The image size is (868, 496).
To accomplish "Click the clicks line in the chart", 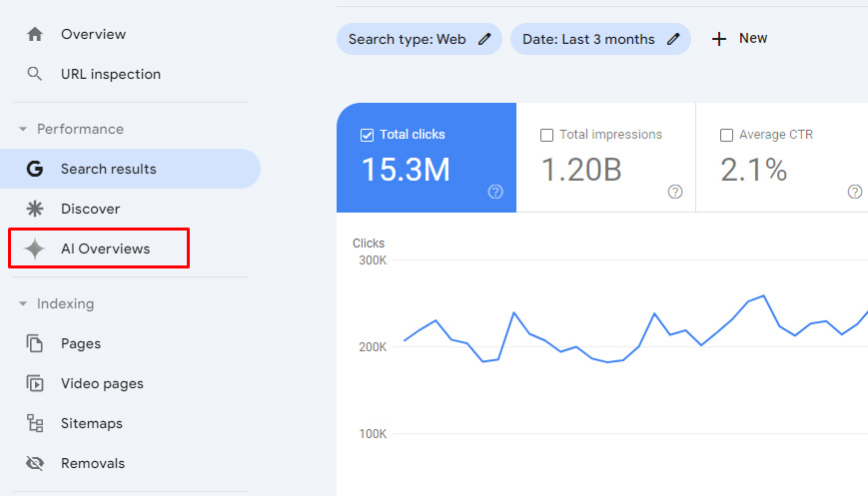I will coord(513,313).
